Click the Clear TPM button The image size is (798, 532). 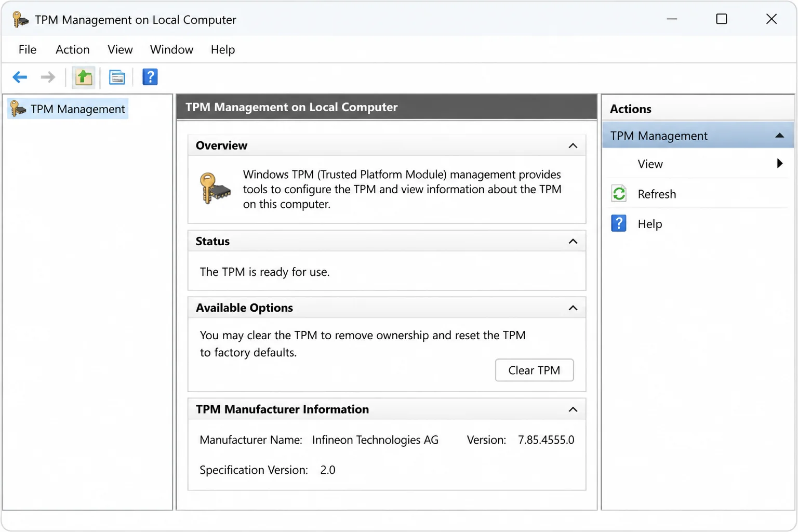534,370
